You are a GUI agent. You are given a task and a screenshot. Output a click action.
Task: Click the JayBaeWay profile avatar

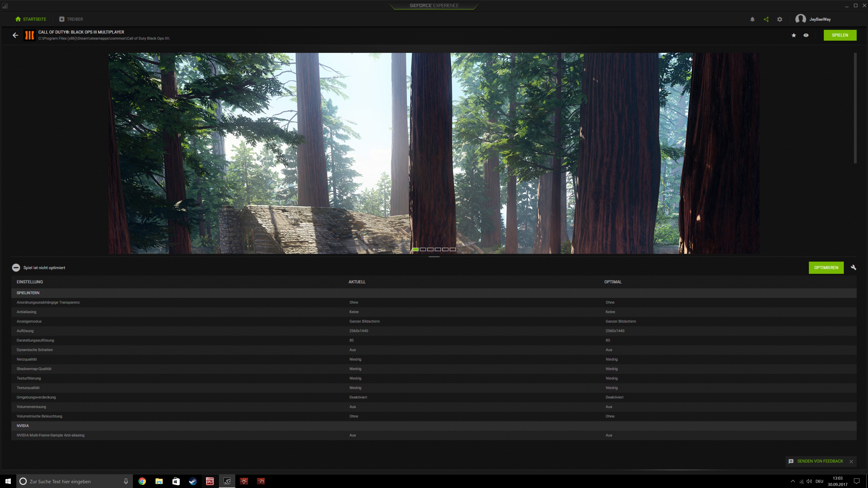point(801,19)
